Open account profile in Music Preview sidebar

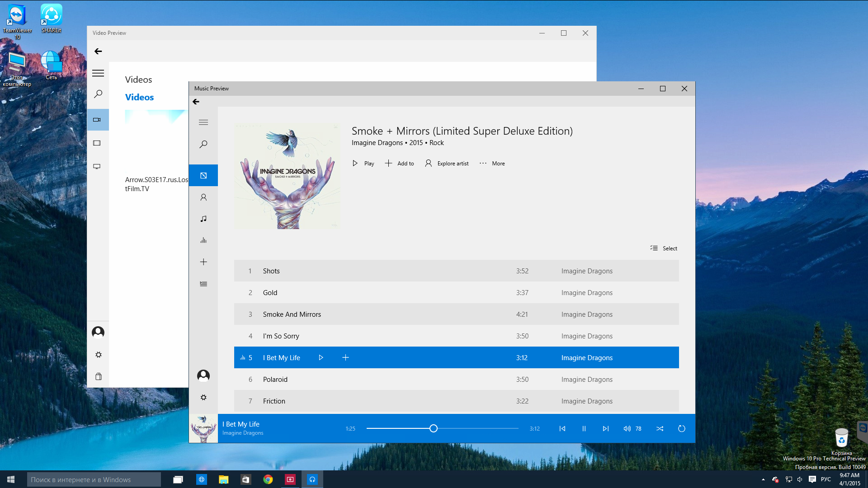(203, 375)
